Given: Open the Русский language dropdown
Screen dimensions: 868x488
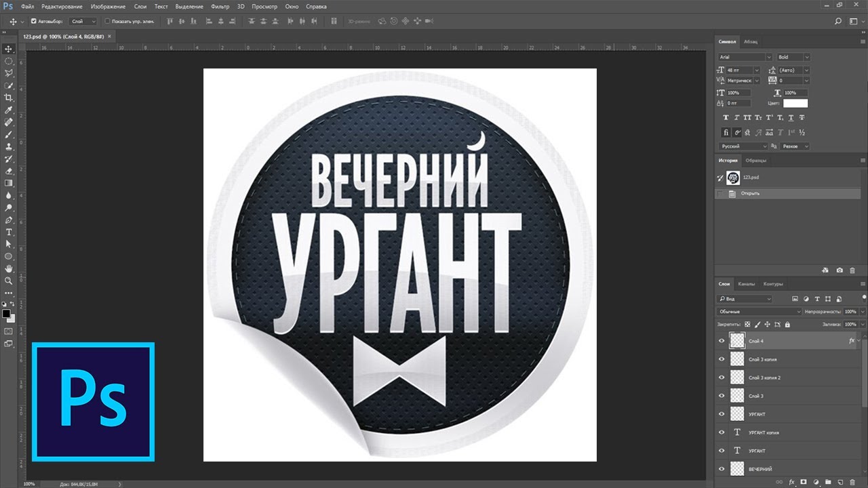Looking at the screenshot, I should pyautogui.click(x=744, y=146).
